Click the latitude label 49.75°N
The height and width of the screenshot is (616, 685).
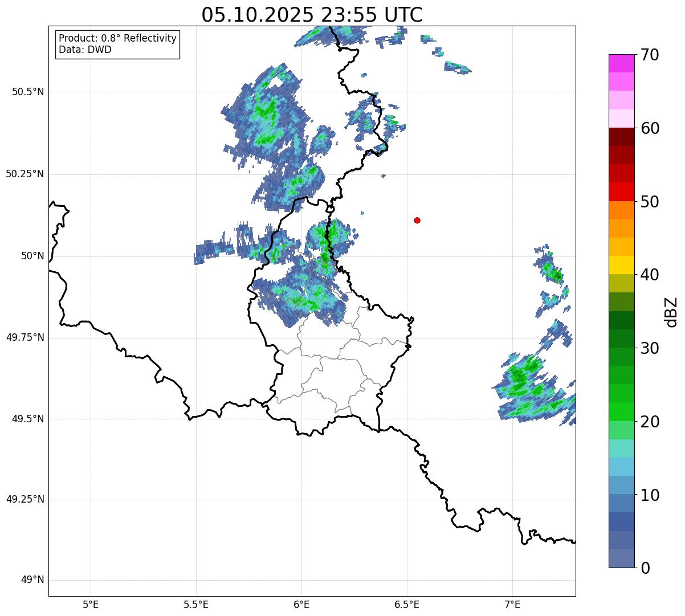[x=25, y=337]
